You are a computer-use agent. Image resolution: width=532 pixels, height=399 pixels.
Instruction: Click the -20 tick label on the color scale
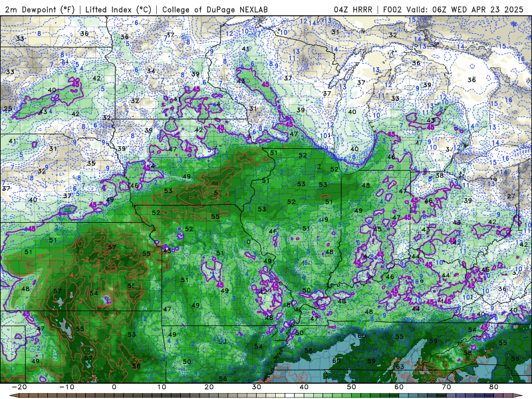(x=19, y=387)
